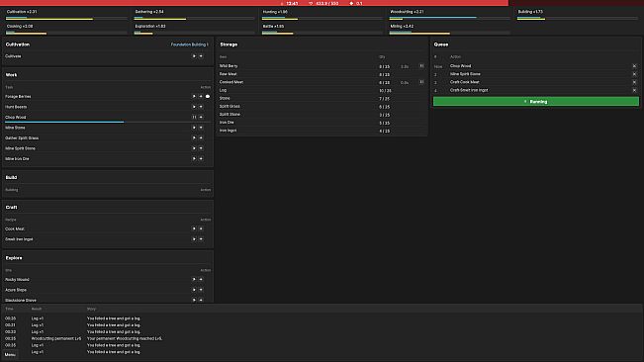Select the Raw Meat row in Storage

tap(322, 74)
